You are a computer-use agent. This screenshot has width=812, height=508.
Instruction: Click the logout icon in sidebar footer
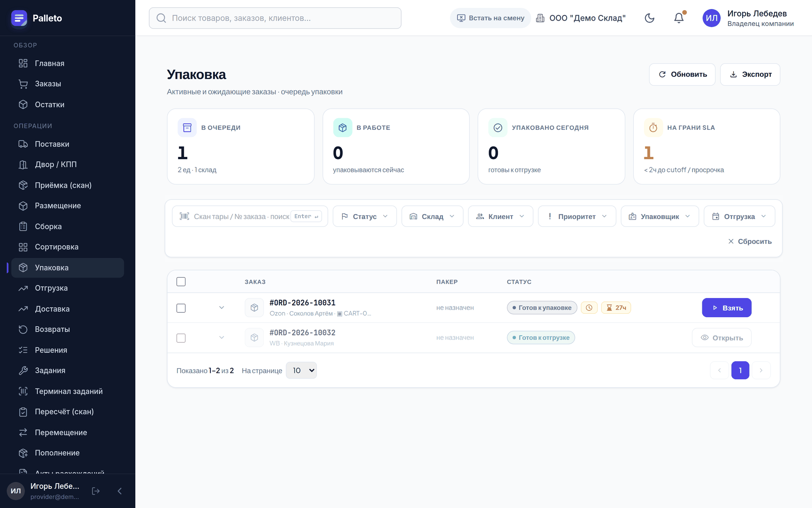(96, 491)
